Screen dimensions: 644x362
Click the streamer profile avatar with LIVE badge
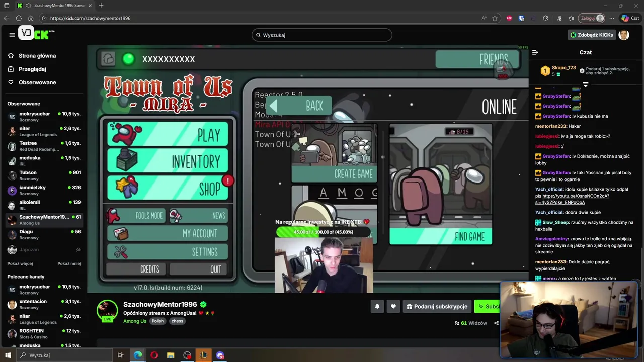click(x=107, y=311)
